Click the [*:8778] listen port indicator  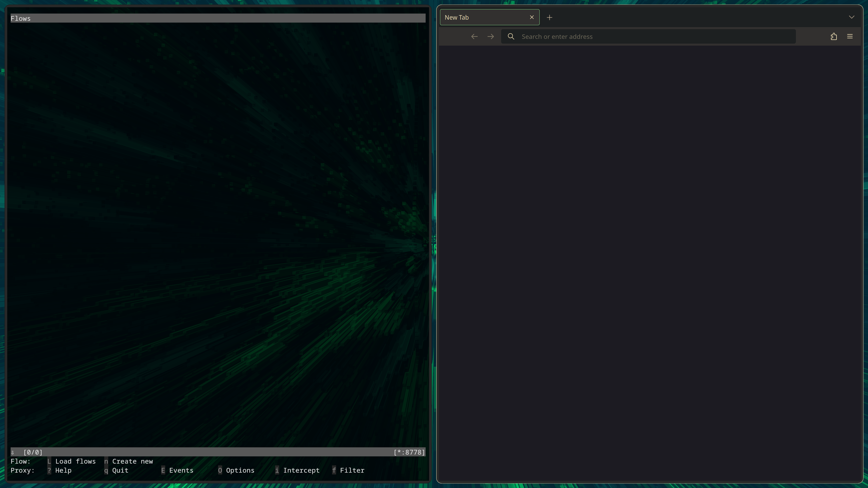[x=409, y=452]
